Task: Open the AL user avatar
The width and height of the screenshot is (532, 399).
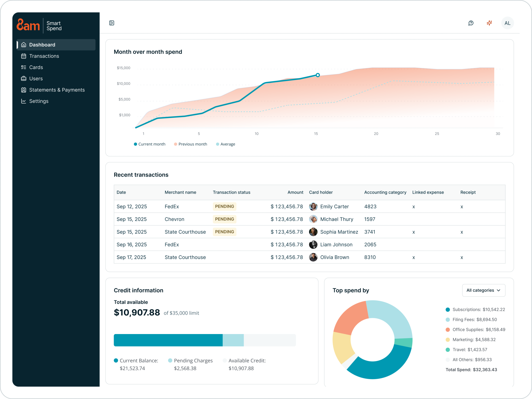Action: [507, 23]
